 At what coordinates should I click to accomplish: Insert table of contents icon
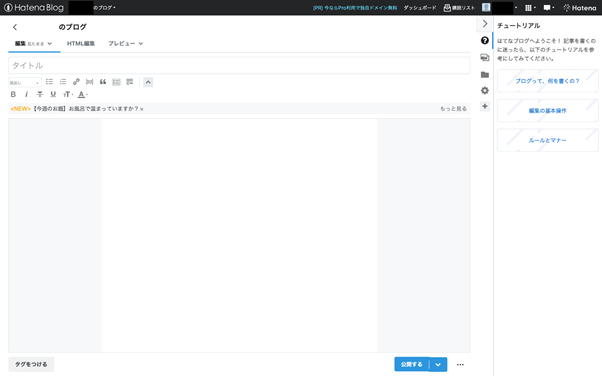pos(116,82)
